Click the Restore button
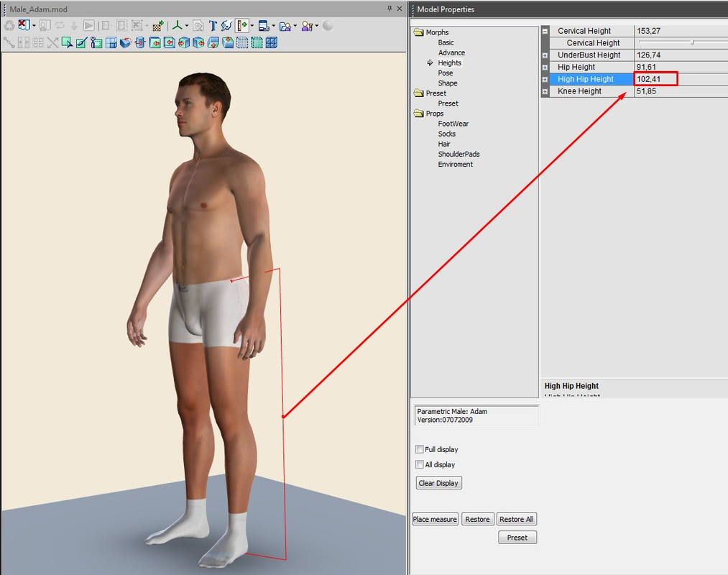This screenshot has width=728, height=575. [x=477, y=519]
